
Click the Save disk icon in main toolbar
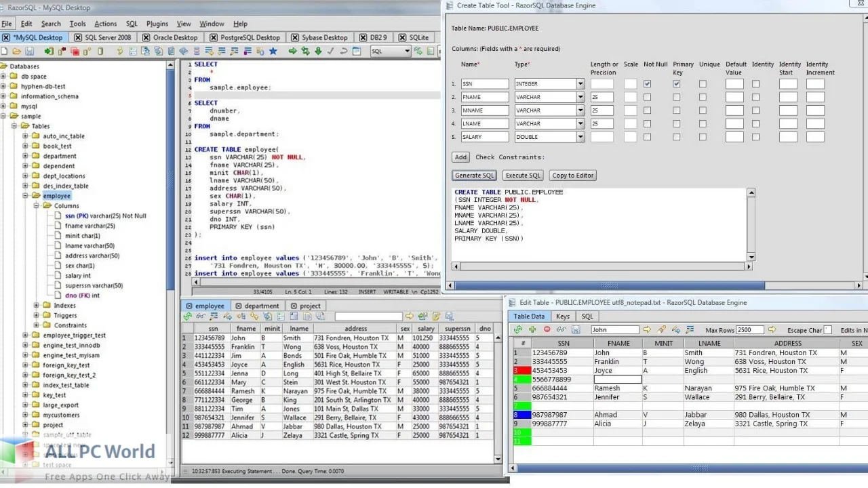30,51
